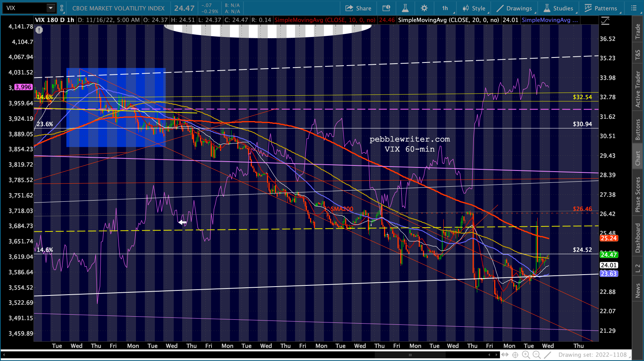644x361 pixels.
Task: Switch to the Phase Scores side tab
Action: coord(638,195)
